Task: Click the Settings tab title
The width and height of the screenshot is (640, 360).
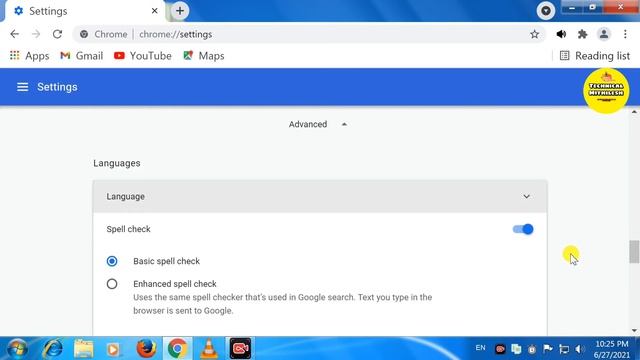Action: [48, 11]
